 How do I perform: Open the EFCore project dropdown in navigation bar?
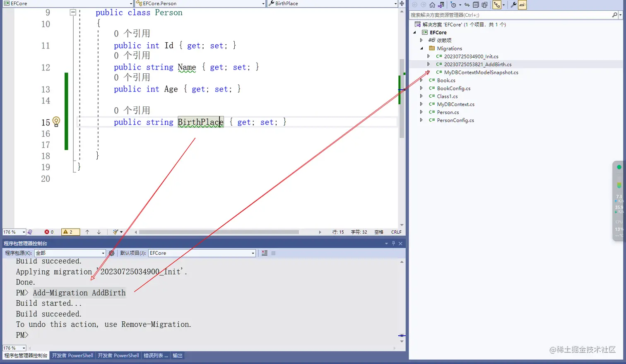[x=131, y=3]
